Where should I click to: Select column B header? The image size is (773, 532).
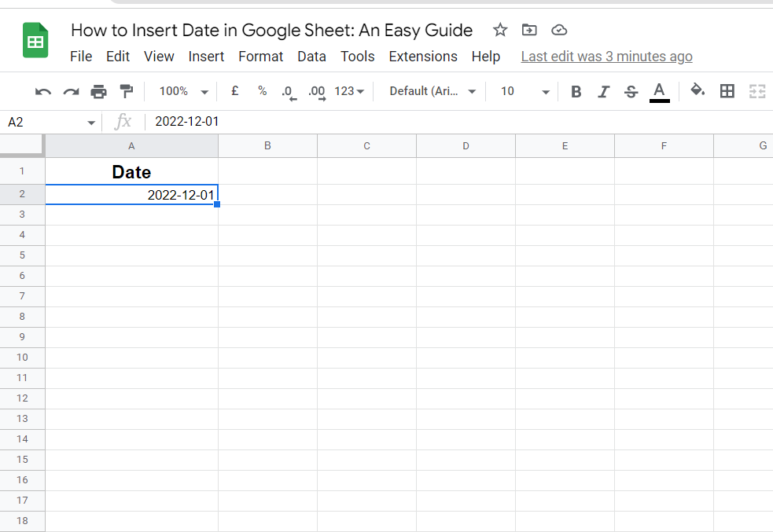(x=267, y=146)
